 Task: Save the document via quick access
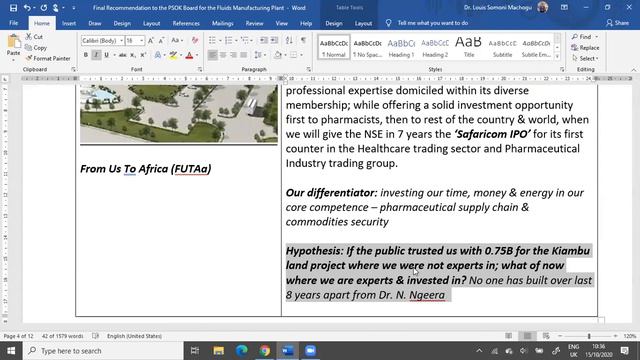click(x=13, y=8)
